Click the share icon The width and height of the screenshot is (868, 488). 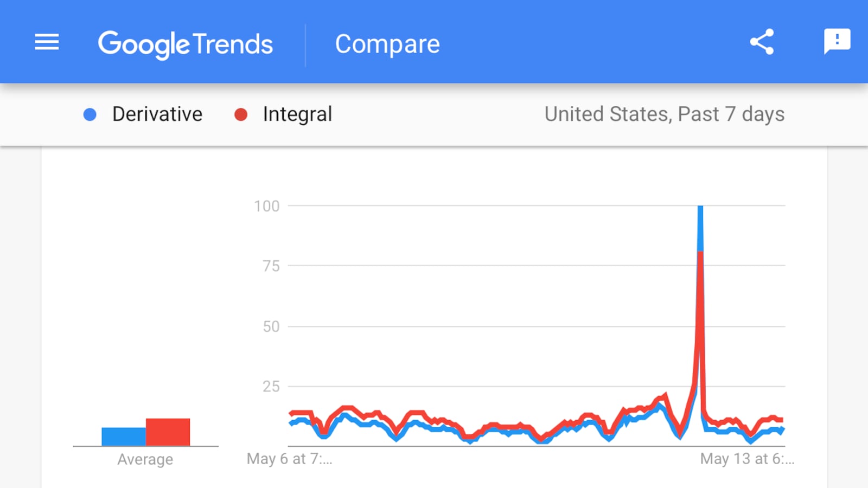[762, 42]
